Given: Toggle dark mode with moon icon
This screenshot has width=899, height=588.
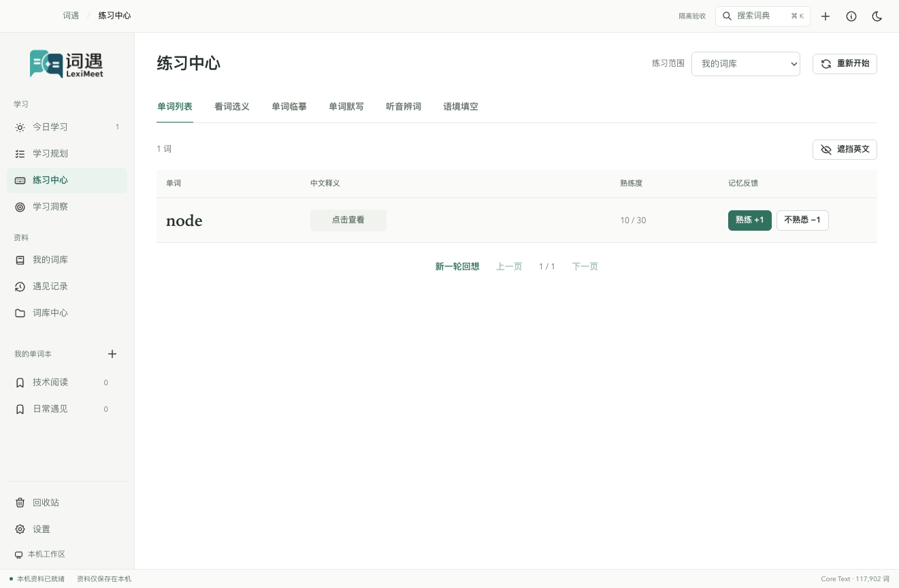Looking at the screenshot, I should click(x=877, y=16).
